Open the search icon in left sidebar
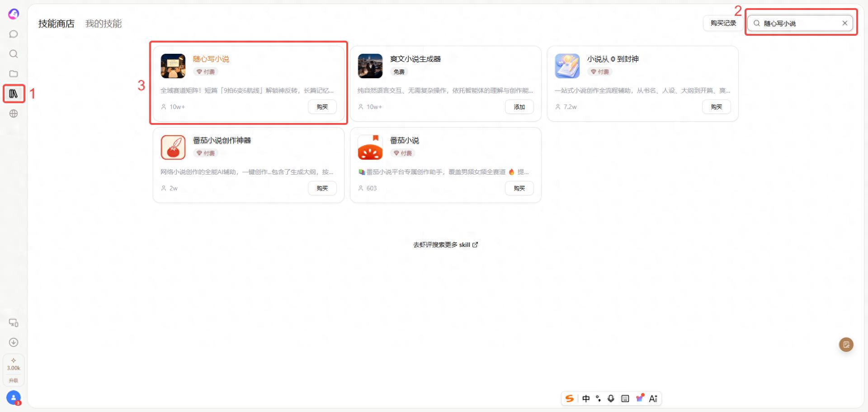The image size is (868, 412). [x=14, y=54]
